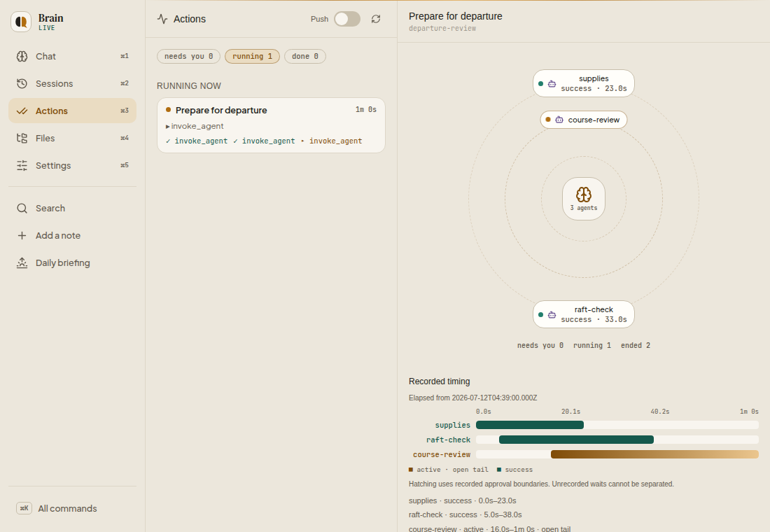Click the ended 2 count below the graph

[x=635, y=345]
